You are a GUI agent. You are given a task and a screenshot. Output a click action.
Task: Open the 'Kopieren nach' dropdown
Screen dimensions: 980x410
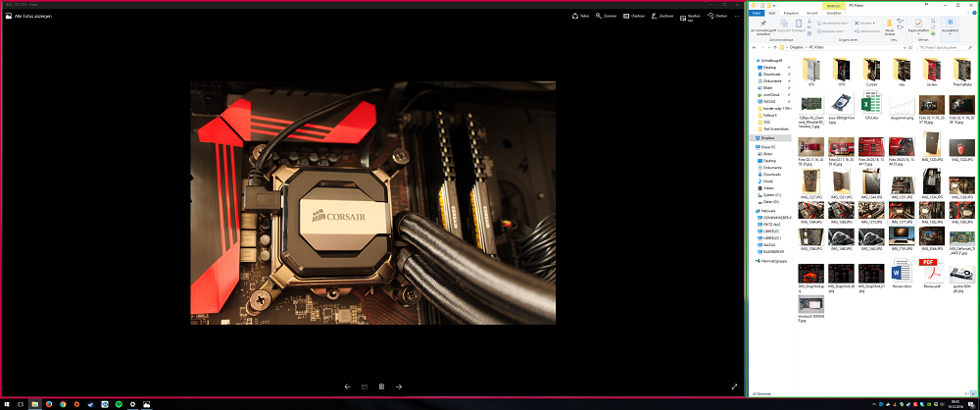832,31
